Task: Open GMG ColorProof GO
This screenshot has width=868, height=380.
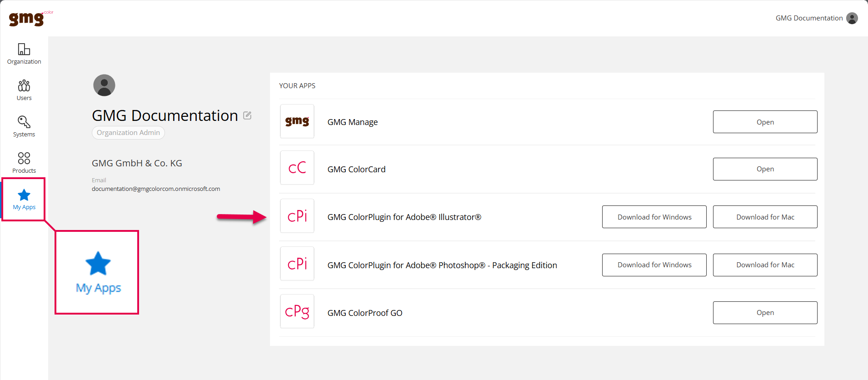Action: (765, 313)
